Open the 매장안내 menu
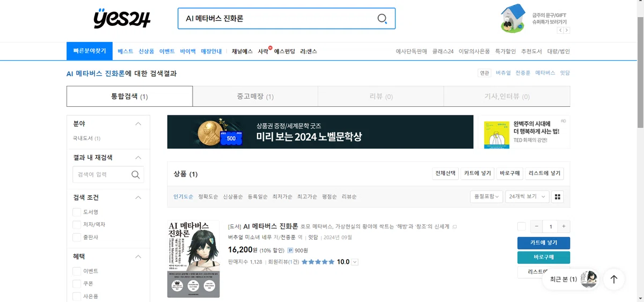This screenshot has width=644, height=302. click(211, 51)
